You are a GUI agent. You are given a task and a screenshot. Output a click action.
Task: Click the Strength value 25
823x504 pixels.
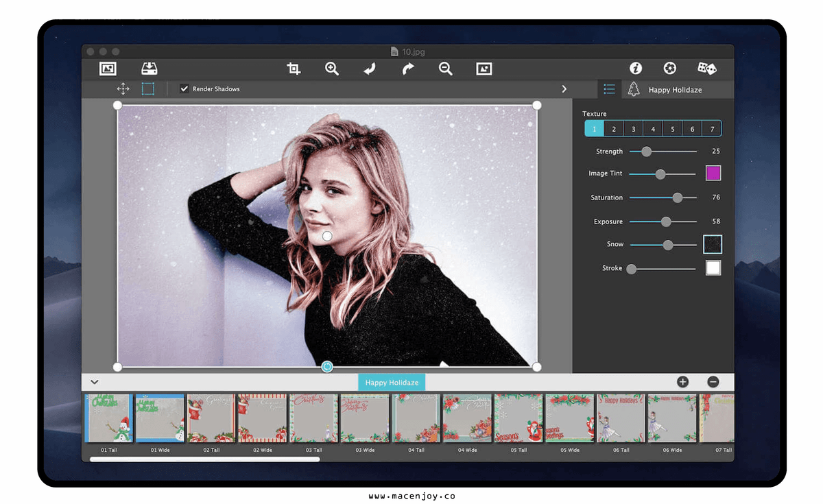pyautogui.click(x=716, y=151)
